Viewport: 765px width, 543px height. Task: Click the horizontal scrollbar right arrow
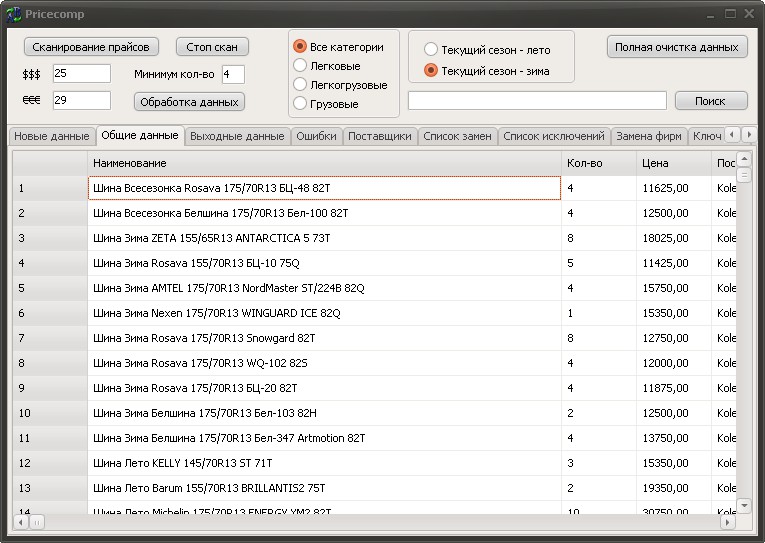[730, 521]
